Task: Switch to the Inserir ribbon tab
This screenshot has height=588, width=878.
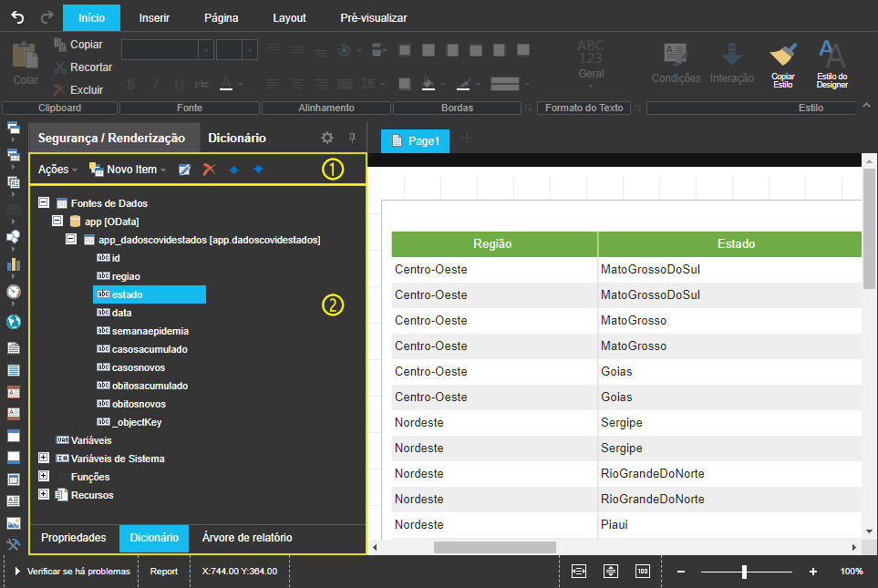Action: [x=154, y=18]
